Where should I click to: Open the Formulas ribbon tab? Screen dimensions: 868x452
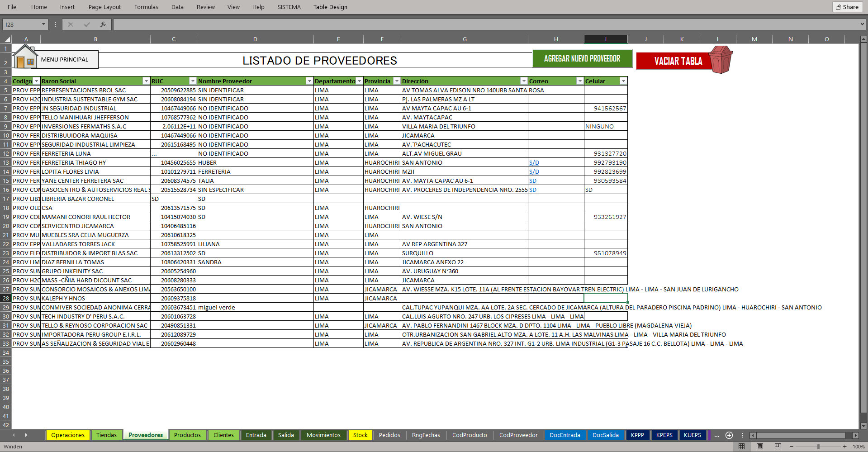(x=146, y=7)
